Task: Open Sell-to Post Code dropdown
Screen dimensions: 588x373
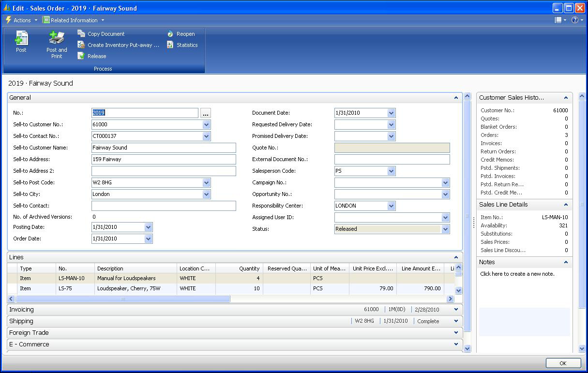Action: pos(207,182)
